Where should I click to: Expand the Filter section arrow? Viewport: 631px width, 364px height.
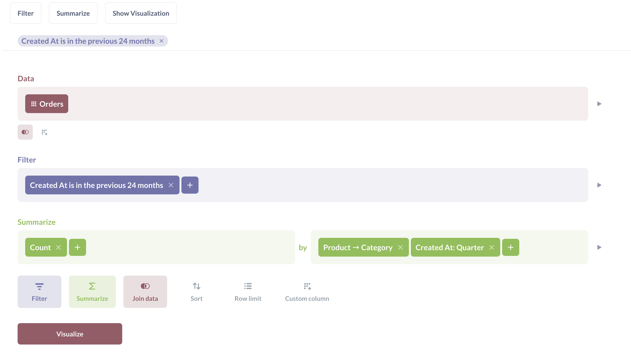coord(599,185)
